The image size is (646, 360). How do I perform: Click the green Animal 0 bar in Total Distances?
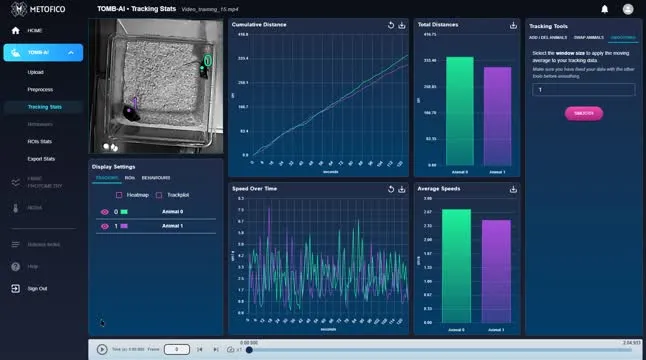[x=460, y=111]
